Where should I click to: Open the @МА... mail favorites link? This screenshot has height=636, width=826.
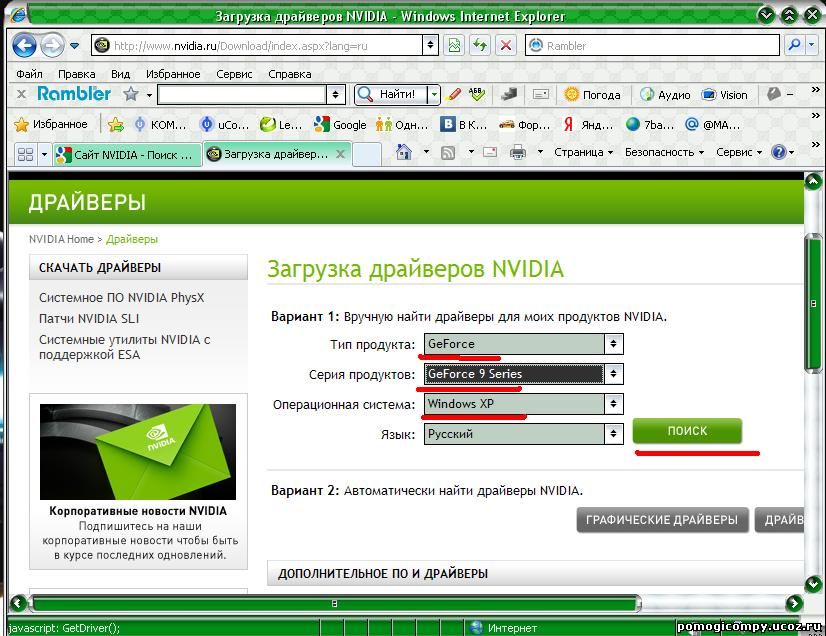pos(712,124)
